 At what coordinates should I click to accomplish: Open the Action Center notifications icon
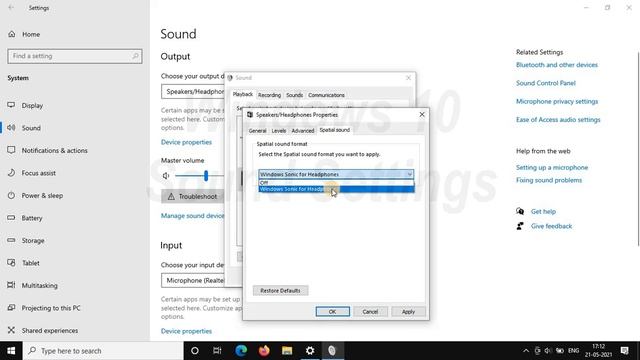(624, 351)
